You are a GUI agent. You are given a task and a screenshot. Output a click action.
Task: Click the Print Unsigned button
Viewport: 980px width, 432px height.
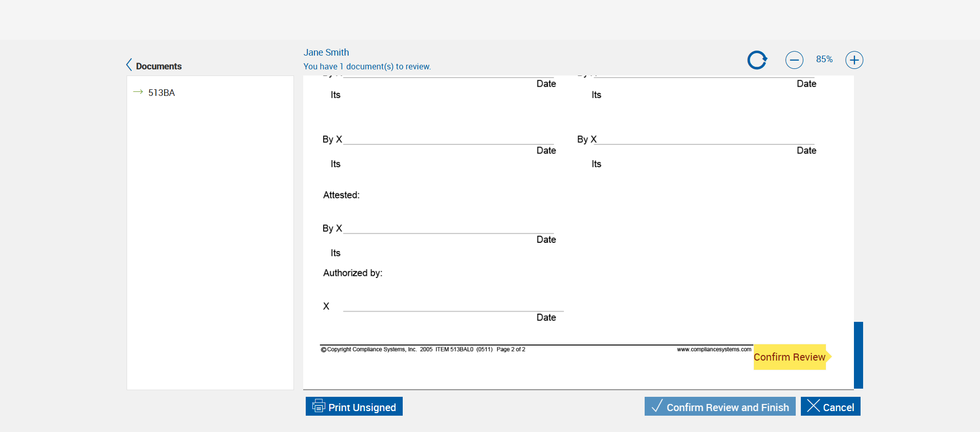[354, 406]
